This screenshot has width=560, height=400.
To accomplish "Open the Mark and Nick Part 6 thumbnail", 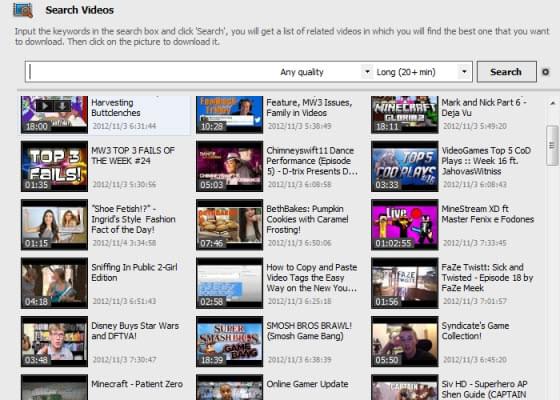I will coord(404,115).
